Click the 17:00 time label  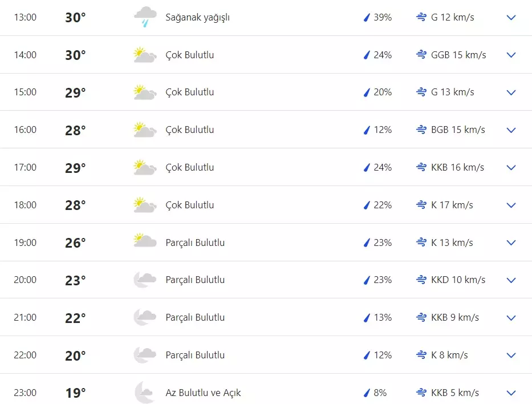(x=25, y=167)
